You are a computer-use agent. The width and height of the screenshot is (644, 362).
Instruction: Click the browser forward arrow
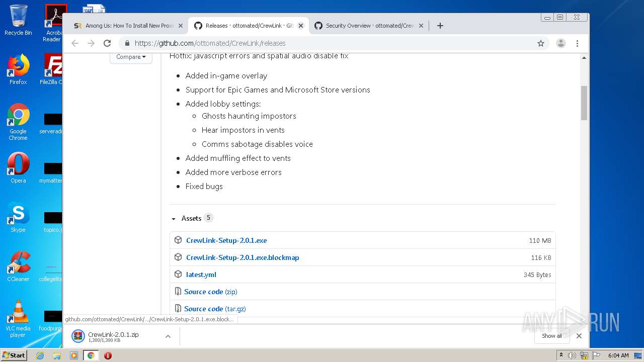click(x=91, y=43)
